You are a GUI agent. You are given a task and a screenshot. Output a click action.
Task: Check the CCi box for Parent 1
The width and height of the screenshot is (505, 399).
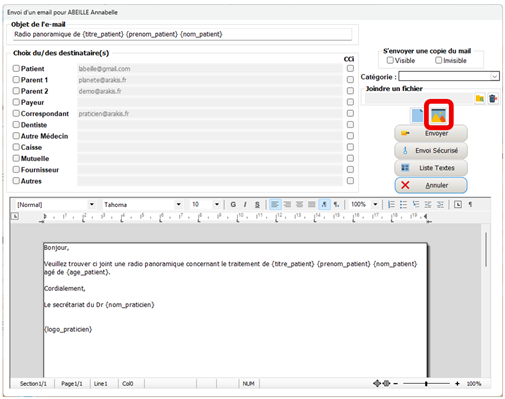[x=350, y=80]
